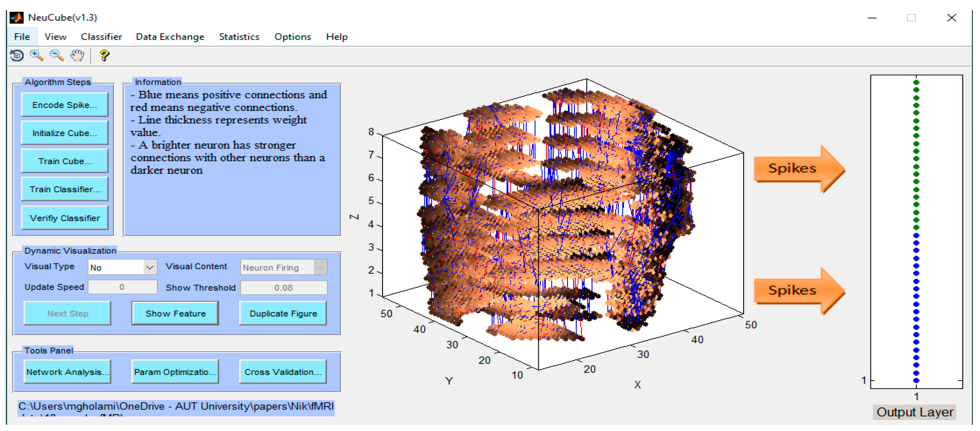Click the Show Feature button

tap(175, 313)
